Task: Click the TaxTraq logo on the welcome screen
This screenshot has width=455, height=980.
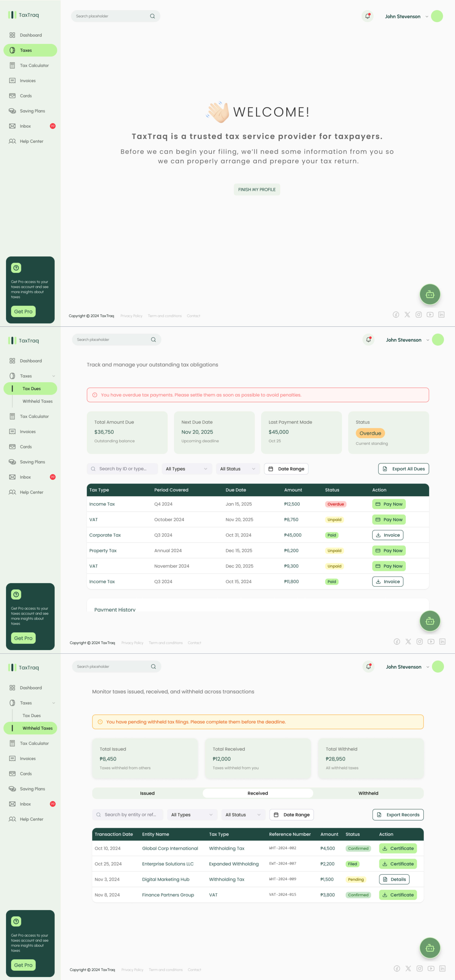Action: click(x=24, y=15)
